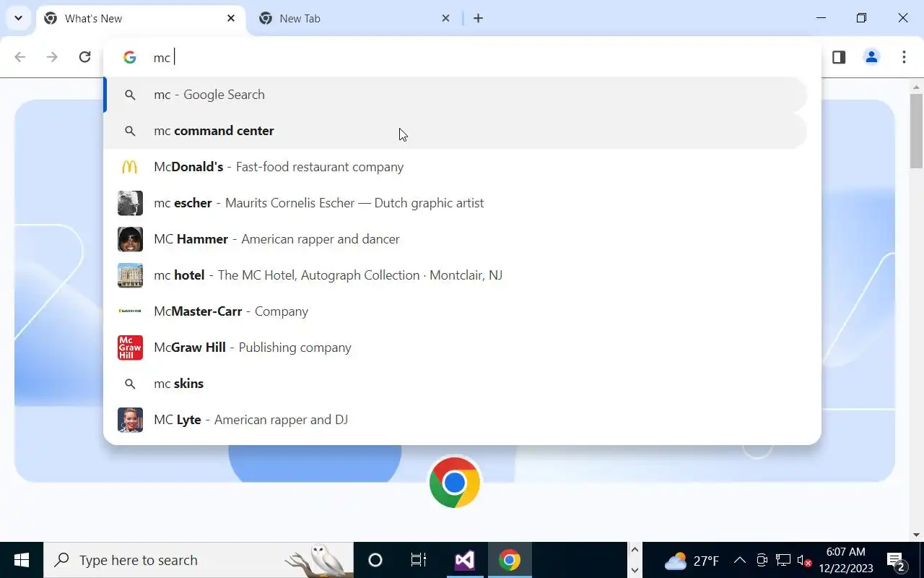Choose MC Hammer rapper suggestion
The height and width of the screenshot is (578, 924).
456,239
